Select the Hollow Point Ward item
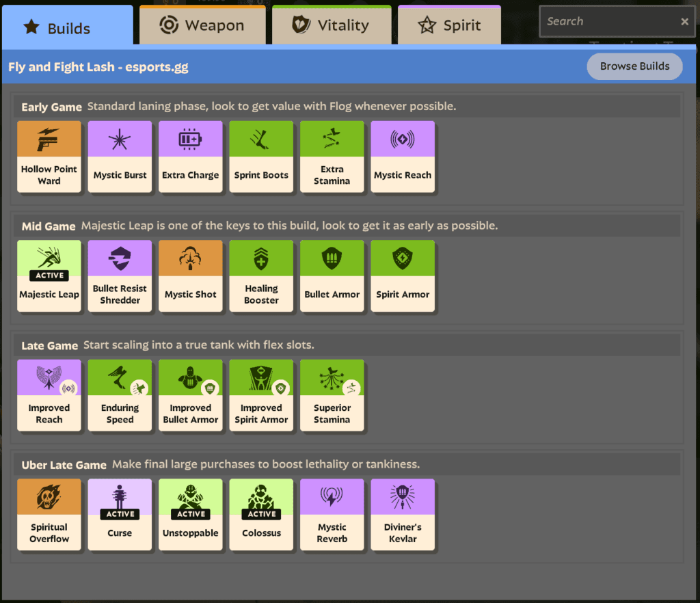 pyautogui.click(x=49, y=157)
